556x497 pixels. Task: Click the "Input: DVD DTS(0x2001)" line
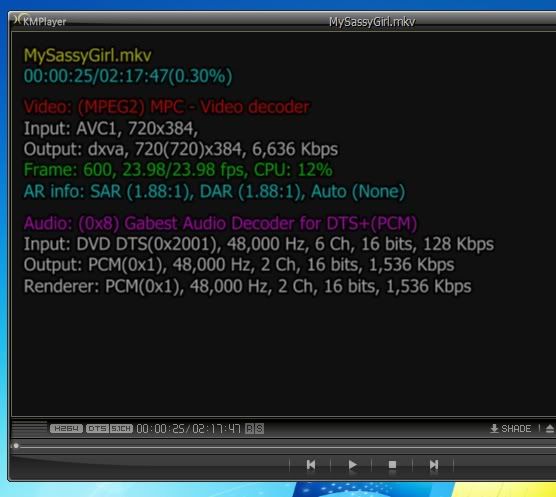[258, 244]
